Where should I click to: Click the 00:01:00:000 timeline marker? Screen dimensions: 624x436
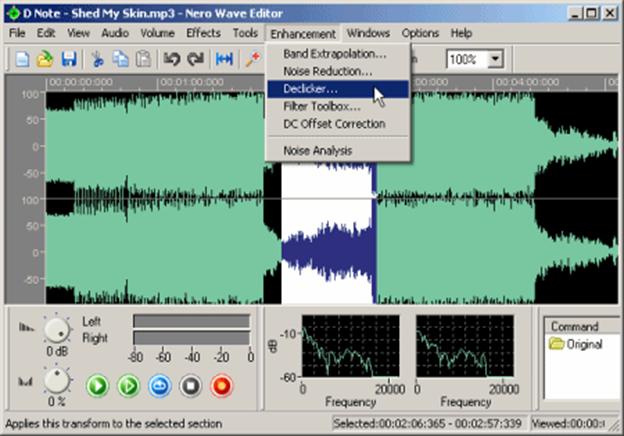(x=191, y=82)
